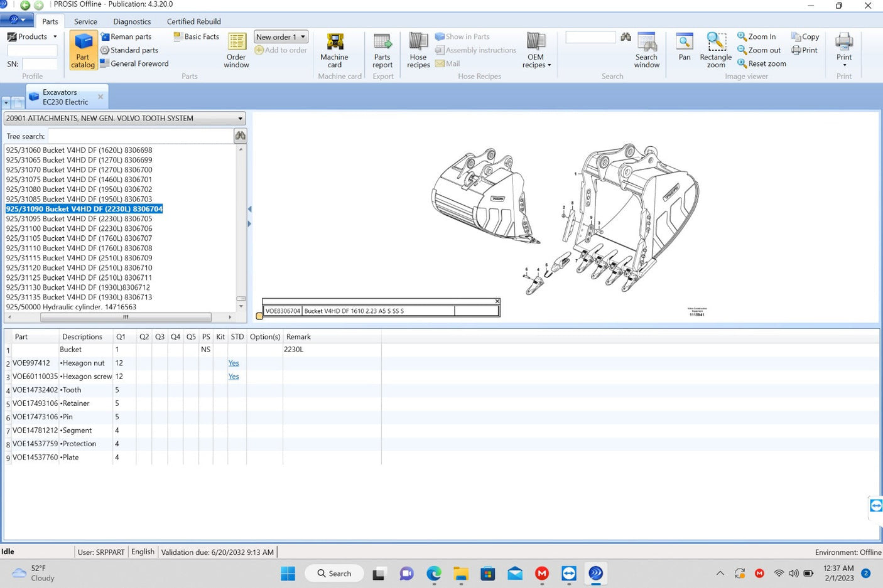
Task: Switch to the Service tab
Action: coord(85,21)
